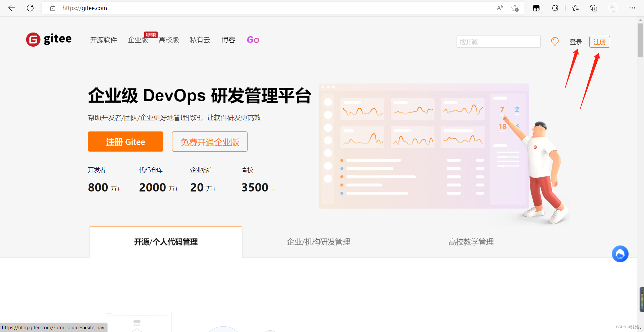Open 私有云 nav item
The height and width of the screenshot is (332, 644).
pyautogui.click(x=200, y=40)
